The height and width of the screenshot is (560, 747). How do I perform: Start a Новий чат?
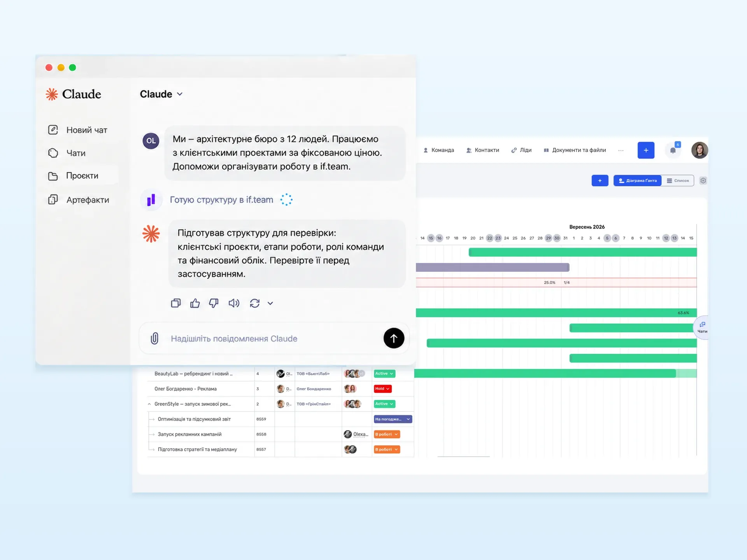(78, 130)
